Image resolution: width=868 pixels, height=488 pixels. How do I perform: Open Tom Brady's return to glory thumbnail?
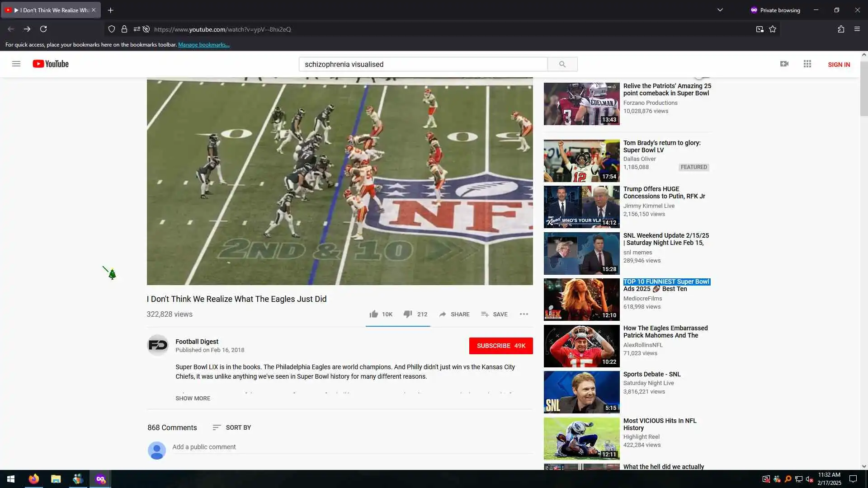pyautogui.click(x=581, y=160)
